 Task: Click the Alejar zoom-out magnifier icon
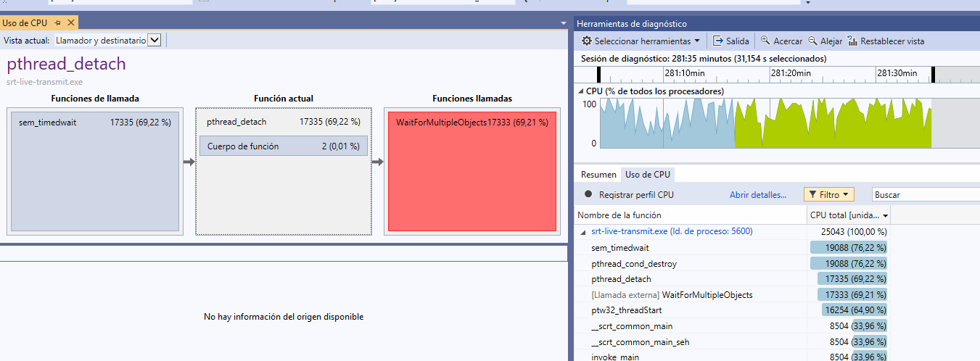click(813, 41)
